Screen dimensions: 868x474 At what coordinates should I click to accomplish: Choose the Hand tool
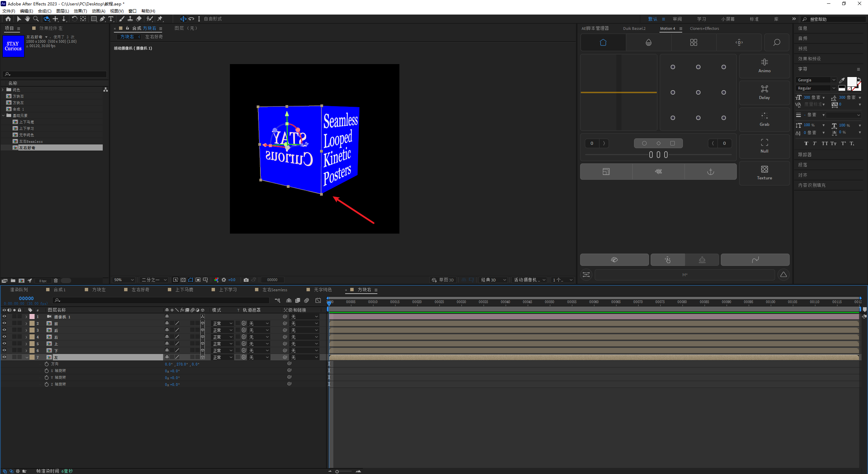coord(27,19)
